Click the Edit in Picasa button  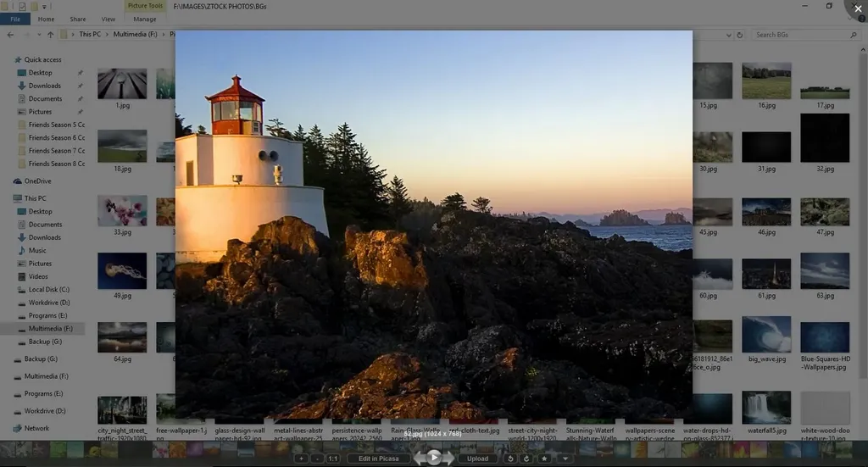[x=379, y=459]
